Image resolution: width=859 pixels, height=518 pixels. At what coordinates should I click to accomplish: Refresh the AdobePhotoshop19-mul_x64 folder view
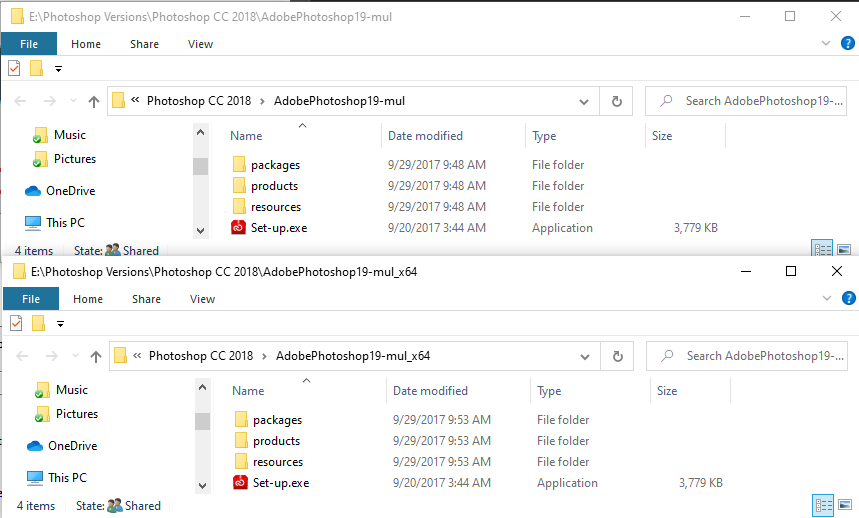(x=618, y=356)
